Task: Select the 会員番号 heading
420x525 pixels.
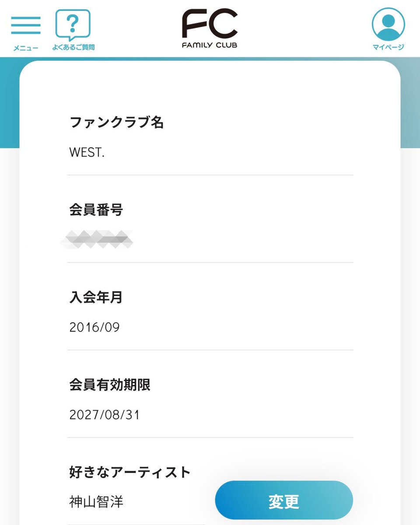Action: pyautogui.click(x=96, y=210)
